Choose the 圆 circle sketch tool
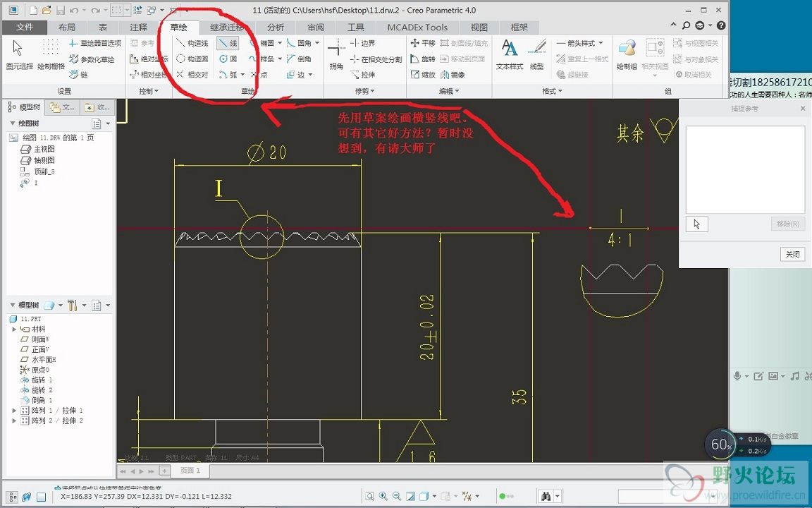Screen dimensions: 812x508 228,59
